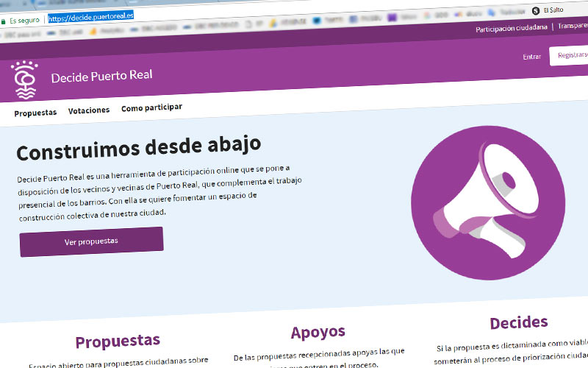Click the Apoyos section heading
The image size is (588, 368).
coord(318,333)
